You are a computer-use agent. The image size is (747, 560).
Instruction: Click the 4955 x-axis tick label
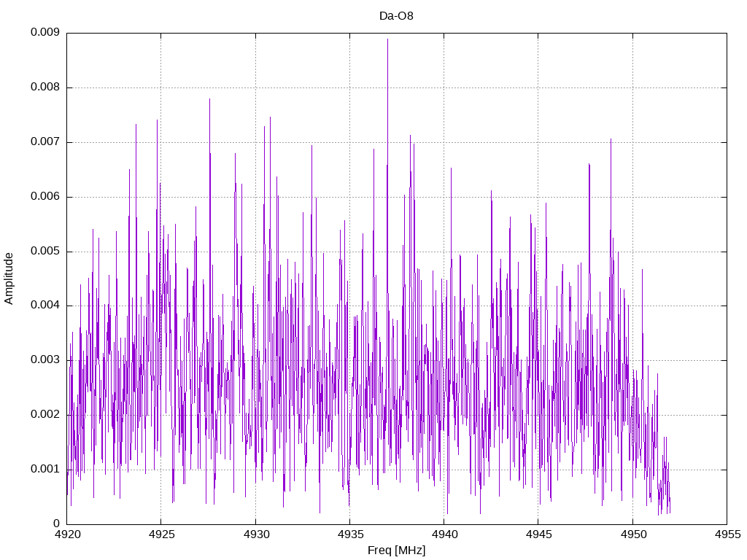pyautogui.click(x=727, y=534)
